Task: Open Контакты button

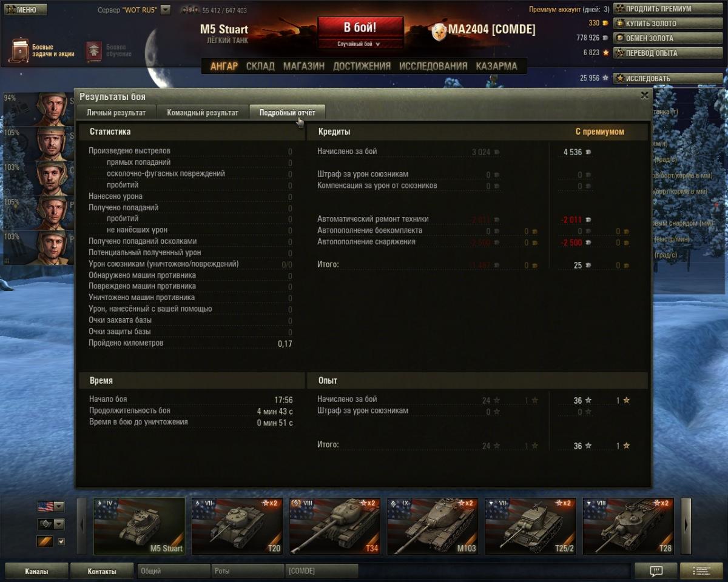Action: click(x=102, y=571)
